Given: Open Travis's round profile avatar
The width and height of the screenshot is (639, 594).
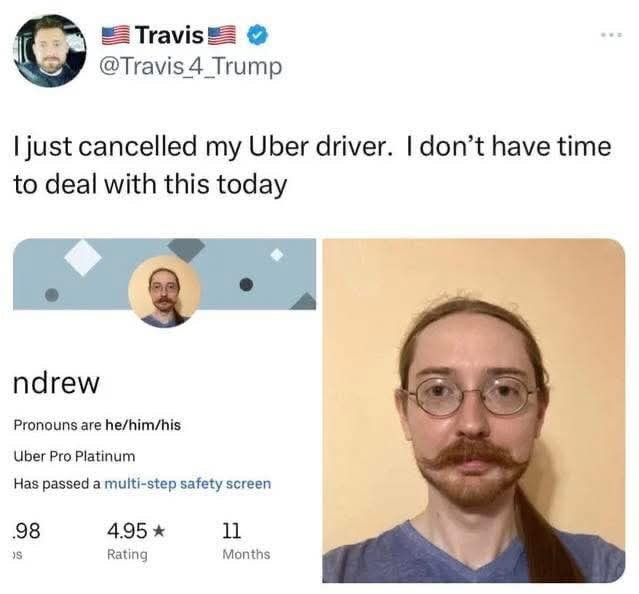Looking at the screenshot, I should pyautogui.click(x=49, y=51).
